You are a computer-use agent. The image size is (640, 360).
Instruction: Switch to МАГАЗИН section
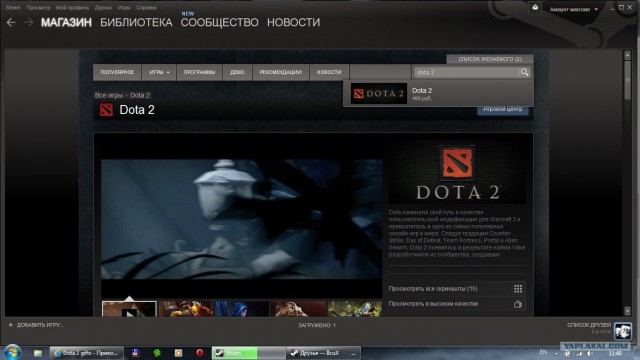click(x=66, y=22)
